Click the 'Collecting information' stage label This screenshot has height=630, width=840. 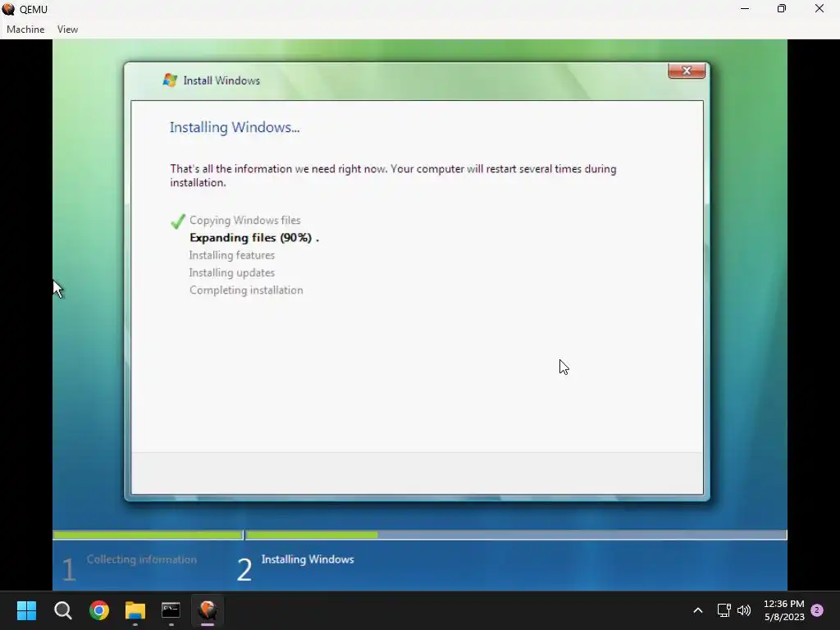(141, 559)
